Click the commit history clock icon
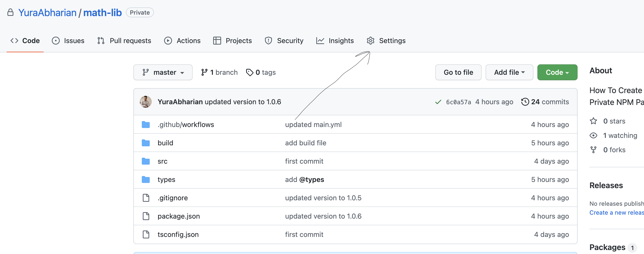Image resolution: width=644 pixels, height=254 pixels. (x=525, y=102)
